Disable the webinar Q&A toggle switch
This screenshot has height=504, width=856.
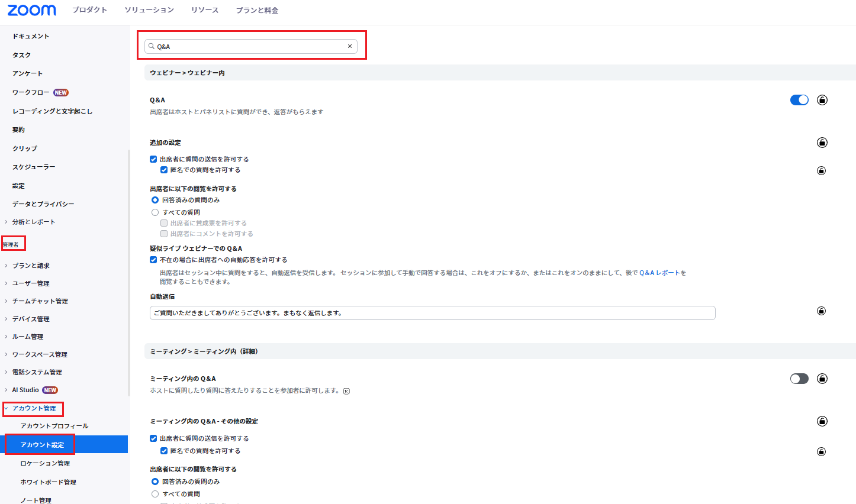(799, 100)
